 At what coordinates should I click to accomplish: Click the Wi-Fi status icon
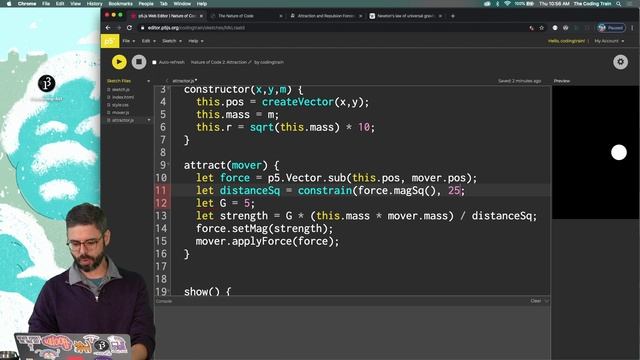507,4
